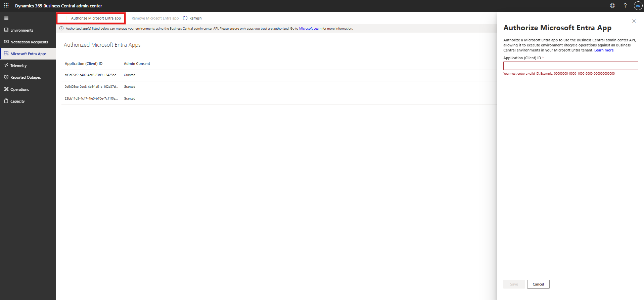View Reported Outages
The height and width of the screenshot is (300, 644).
coord(28,77)
